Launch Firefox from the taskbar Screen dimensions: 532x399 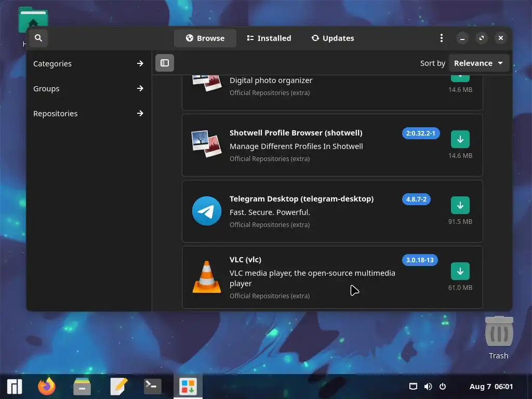(x=47, y=387)
